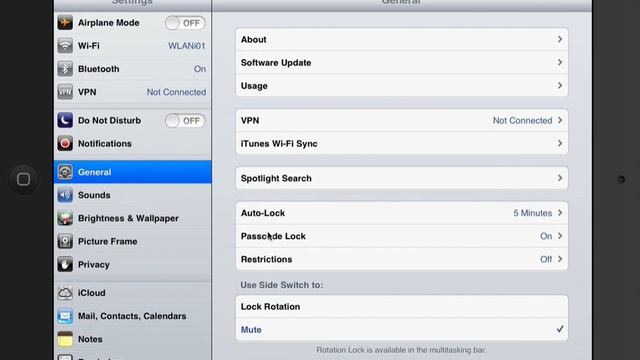
Task: Select Wi-Fi in the Settings sidebar
Action: pos(133,46)
